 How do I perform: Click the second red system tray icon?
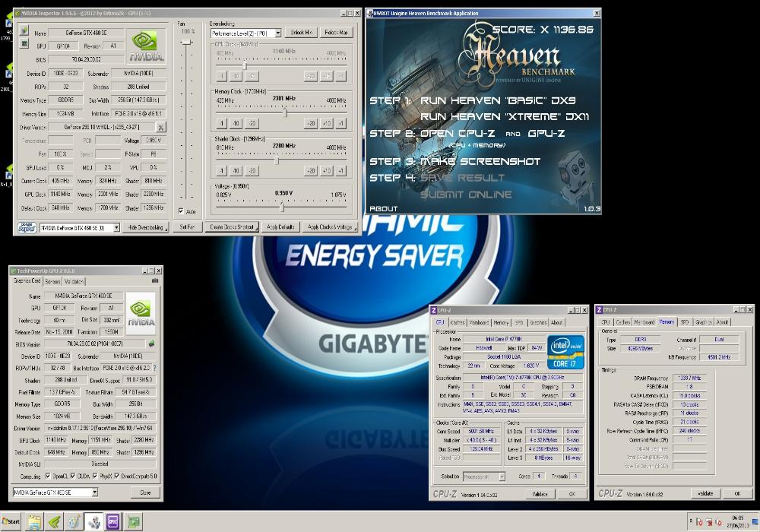(708, 522)
